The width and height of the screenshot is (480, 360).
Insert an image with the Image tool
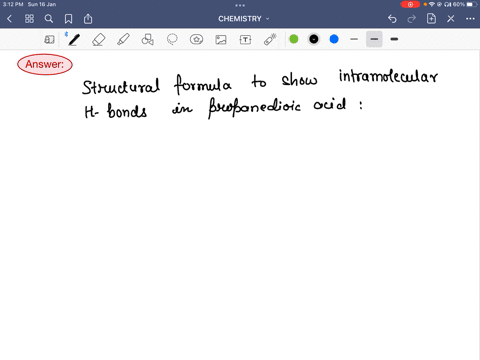tap(221, 40)
